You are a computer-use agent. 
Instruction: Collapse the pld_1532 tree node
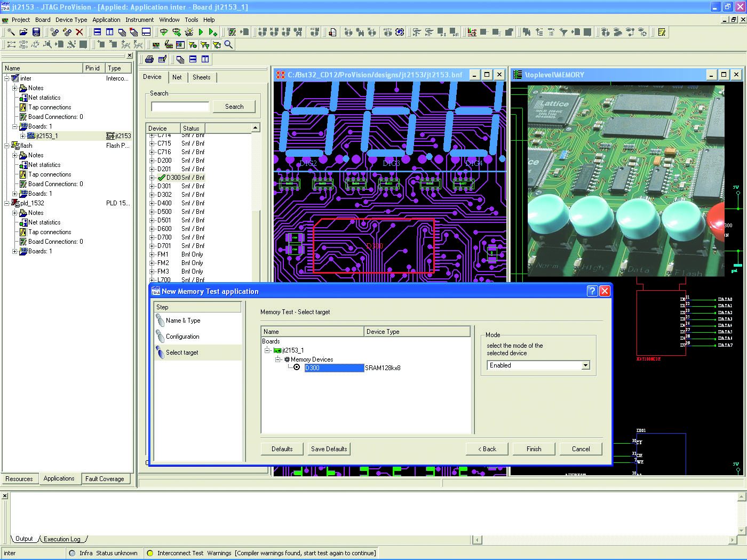[x=7, y=203]
